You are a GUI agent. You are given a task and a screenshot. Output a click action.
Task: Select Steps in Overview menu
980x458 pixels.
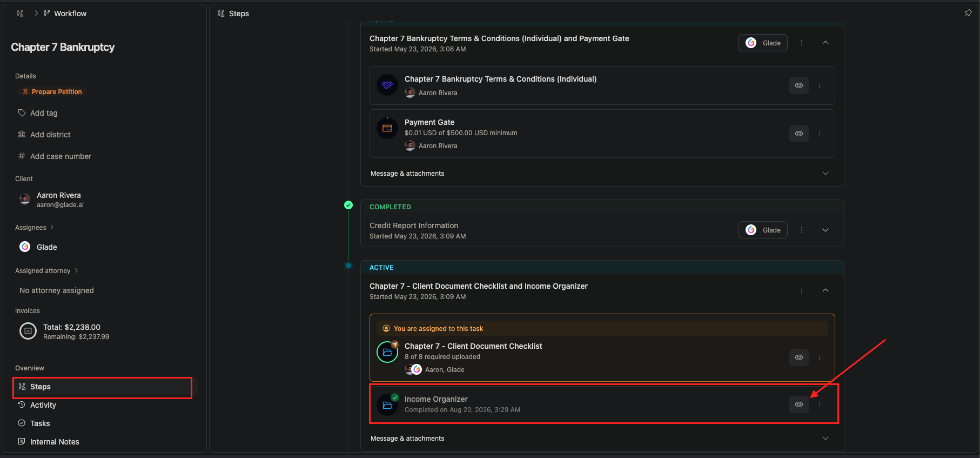click(103, 387)
